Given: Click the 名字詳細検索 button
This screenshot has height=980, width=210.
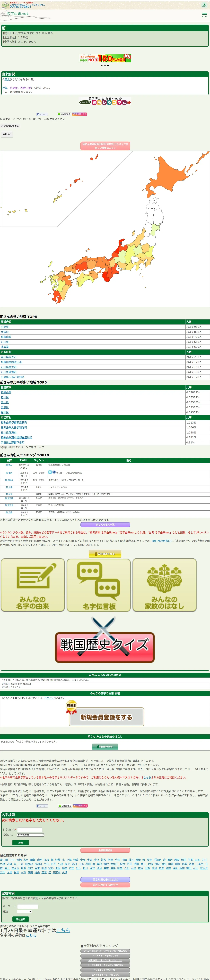Looking at the screenshot, I should (x=105, y=851).
